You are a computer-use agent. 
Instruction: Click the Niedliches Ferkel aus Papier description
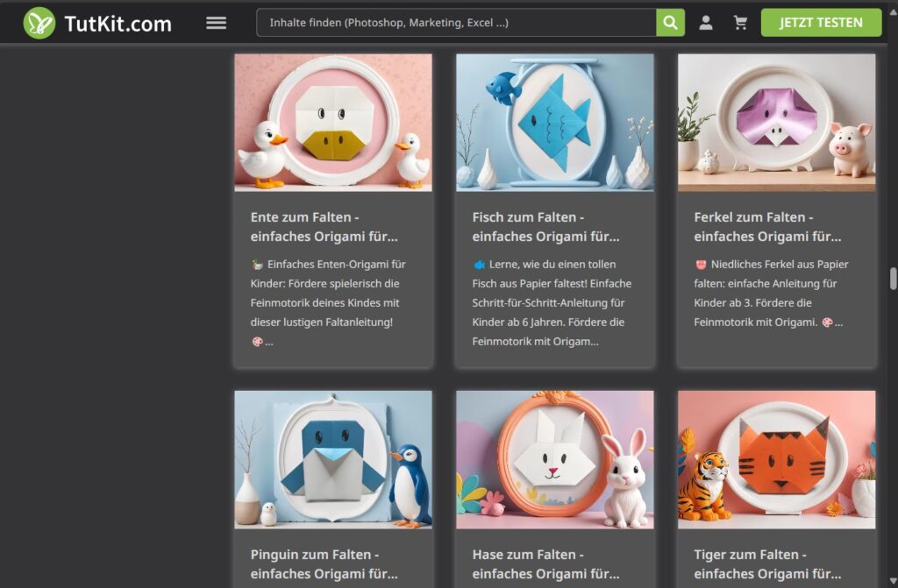(x=771, y=293)
